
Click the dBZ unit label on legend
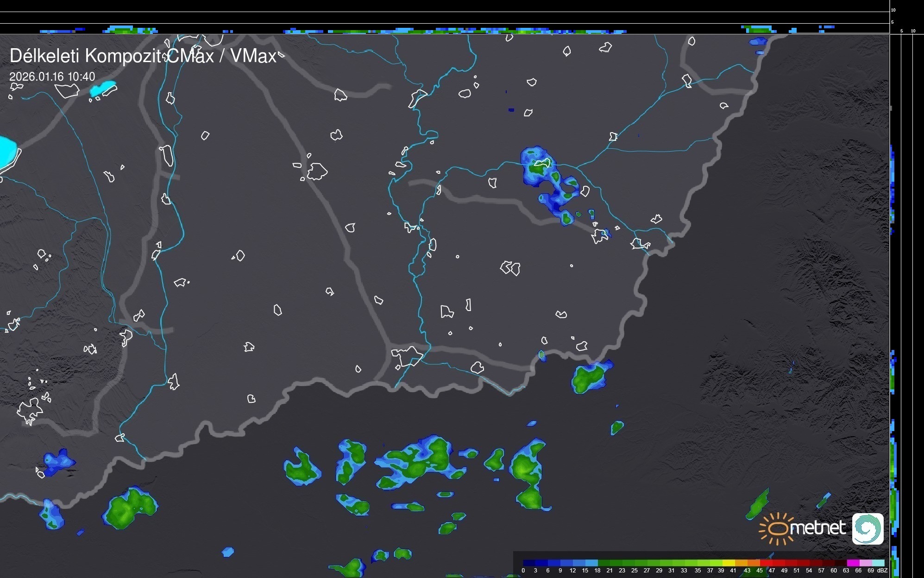pyautogui.click(x=882, y=571)
